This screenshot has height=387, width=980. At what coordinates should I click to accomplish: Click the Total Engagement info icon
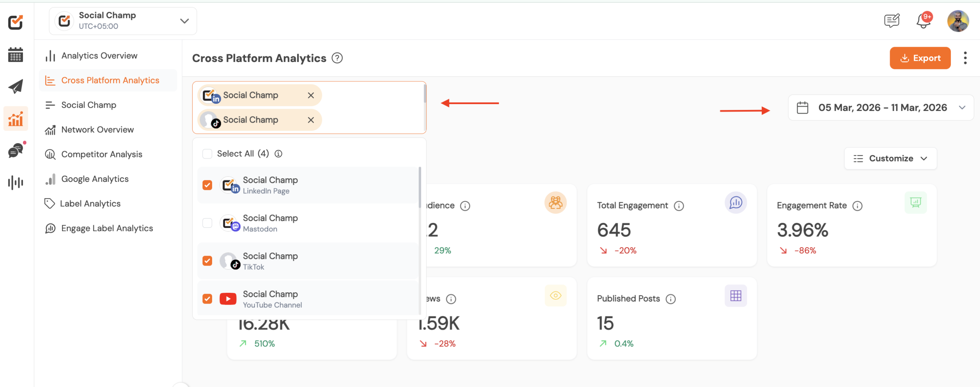(x=679, y=206)
